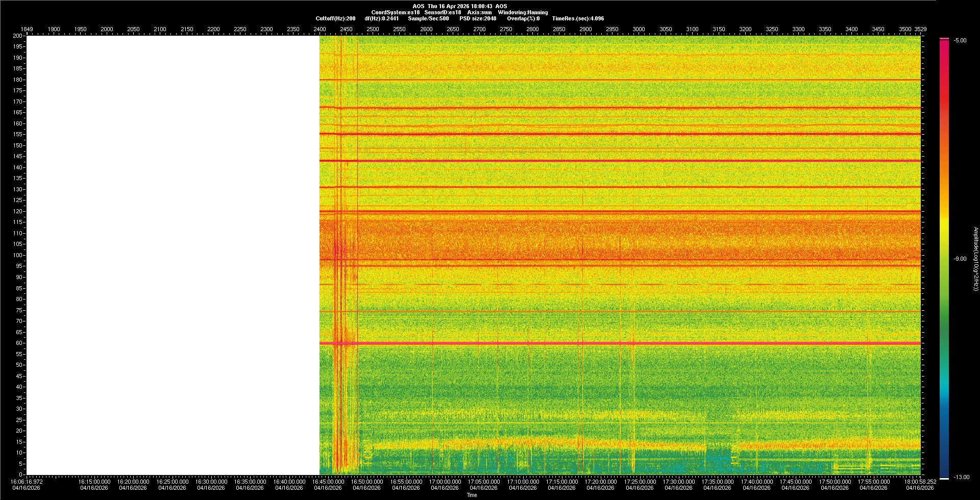Select the SensorID:es18 header text
Image resolution: width=980 pixels, height=500 pixels.
[x=443, y=12]
